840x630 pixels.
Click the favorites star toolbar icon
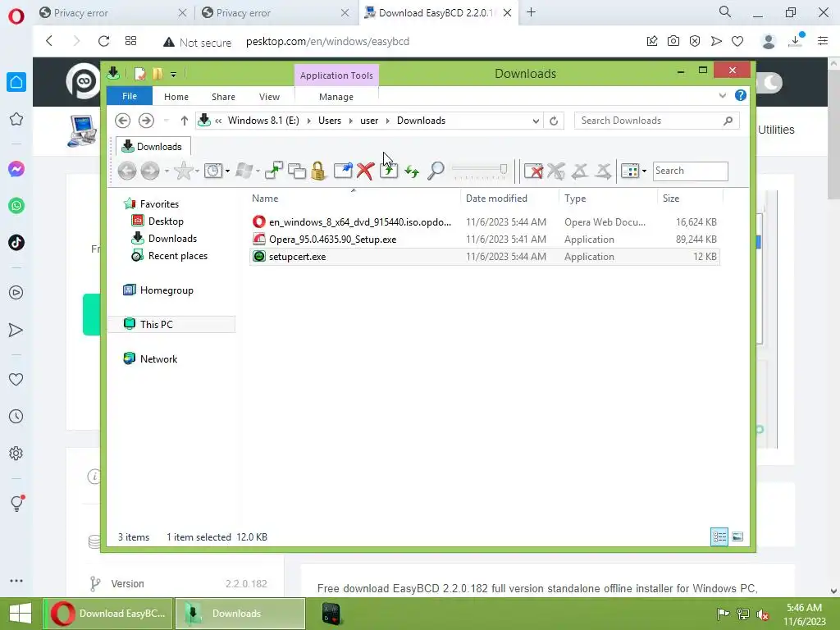click(x=184, y=171)
